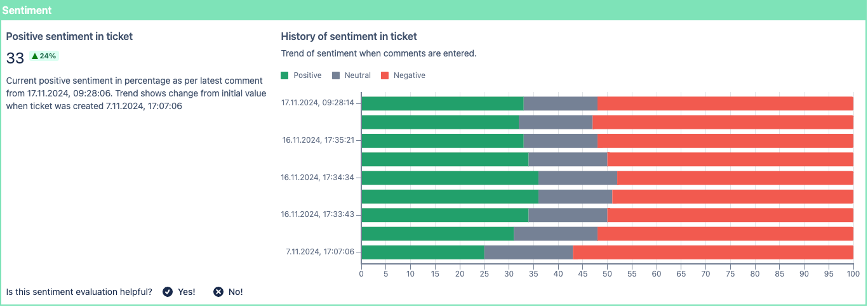Click the green upward trend arrow
Screen dimensions: 868x307
35,56
